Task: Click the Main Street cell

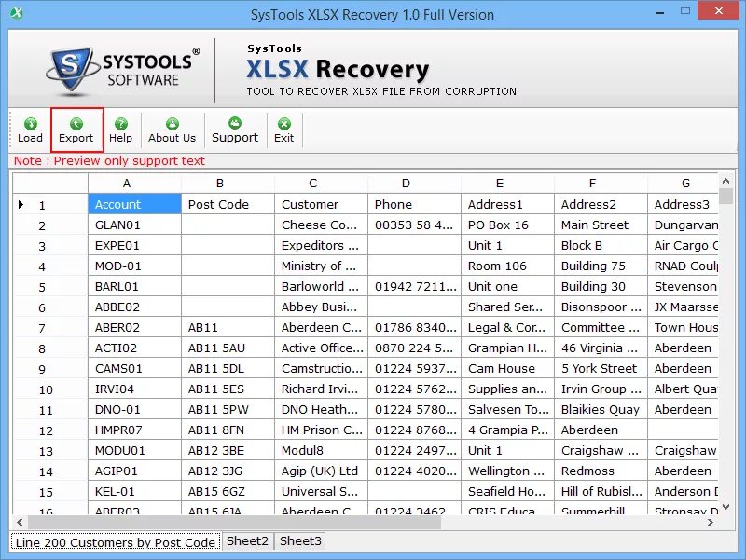Action: click(601, 225)
